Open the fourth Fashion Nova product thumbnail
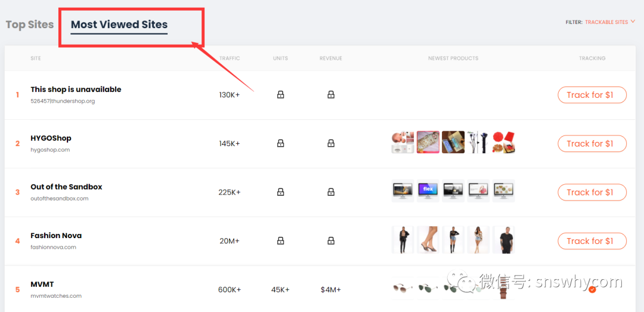Image resolution: width=644 pixels, height=312 pixels. 478,240
